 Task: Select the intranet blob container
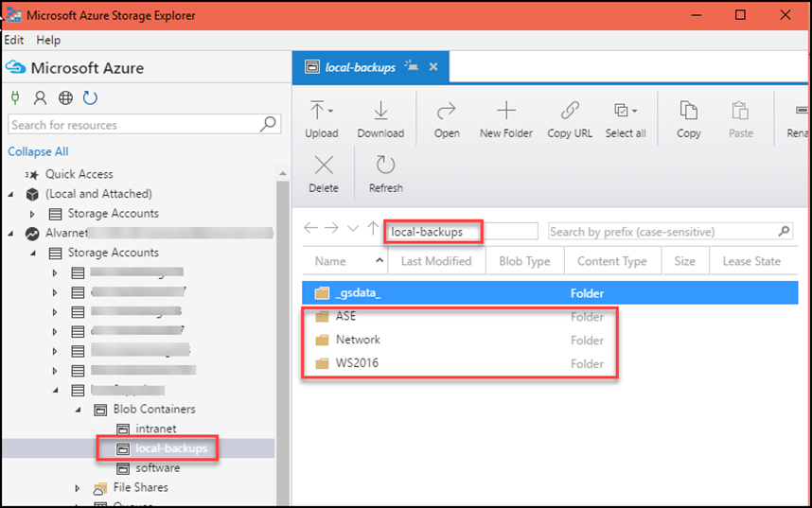(155, 429)
